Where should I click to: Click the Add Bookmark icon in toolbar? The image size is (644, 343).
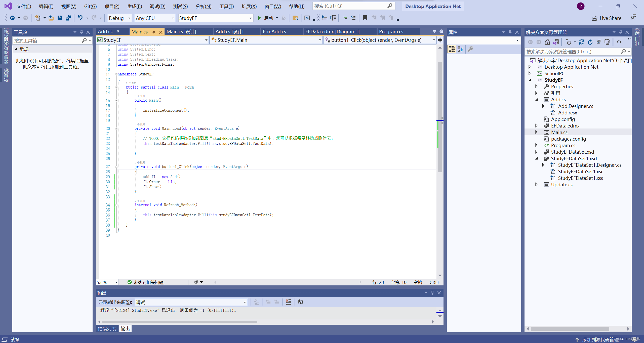(366, 18)
